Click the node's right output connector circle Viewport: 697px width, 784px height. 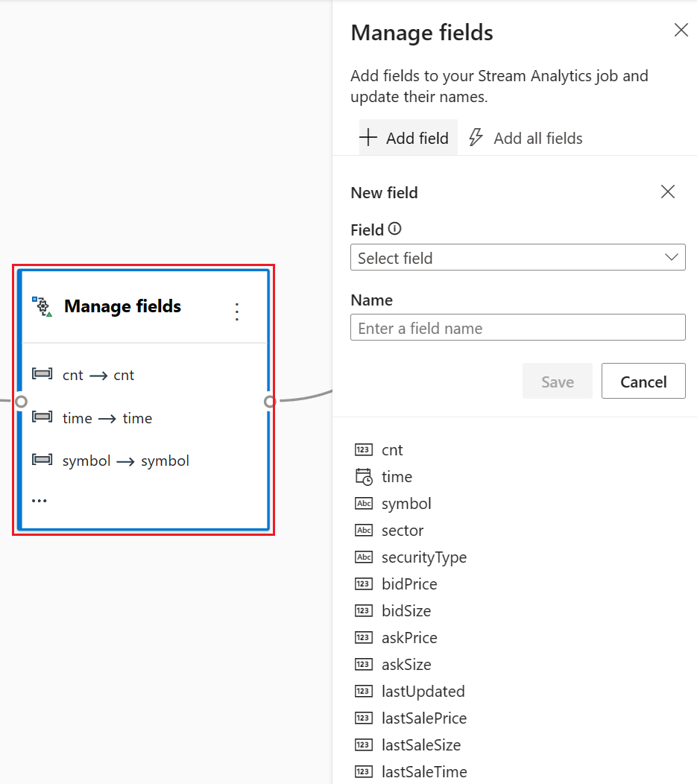click(x=270, y=402)
